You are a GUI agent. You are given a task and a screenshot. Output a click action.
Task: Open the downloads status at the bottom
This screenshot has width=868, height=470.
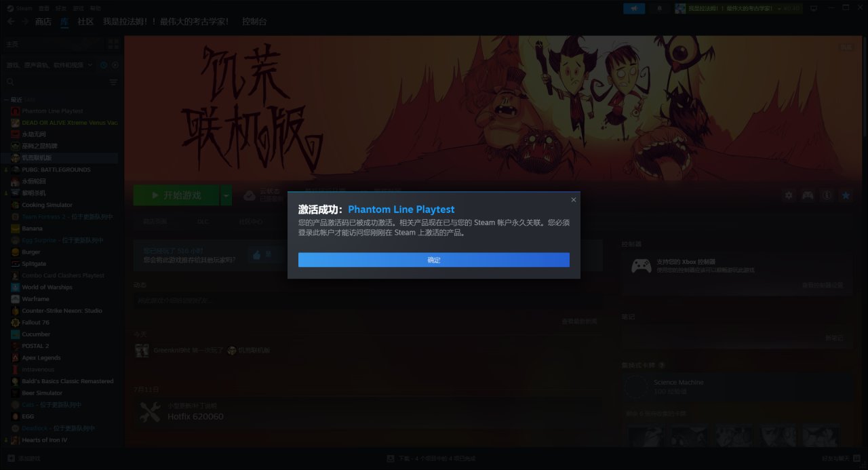coord(431,458)
